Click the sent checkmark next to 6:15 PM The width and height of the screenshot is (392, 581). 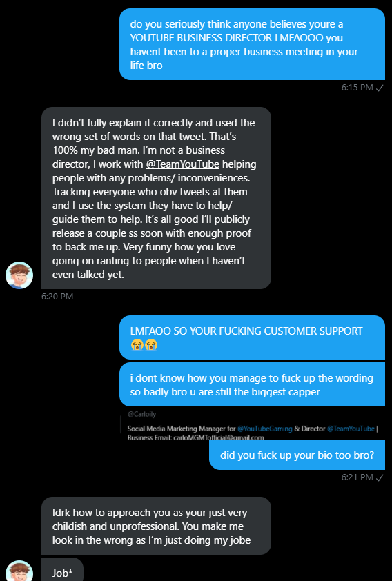(x=380, y=88)
